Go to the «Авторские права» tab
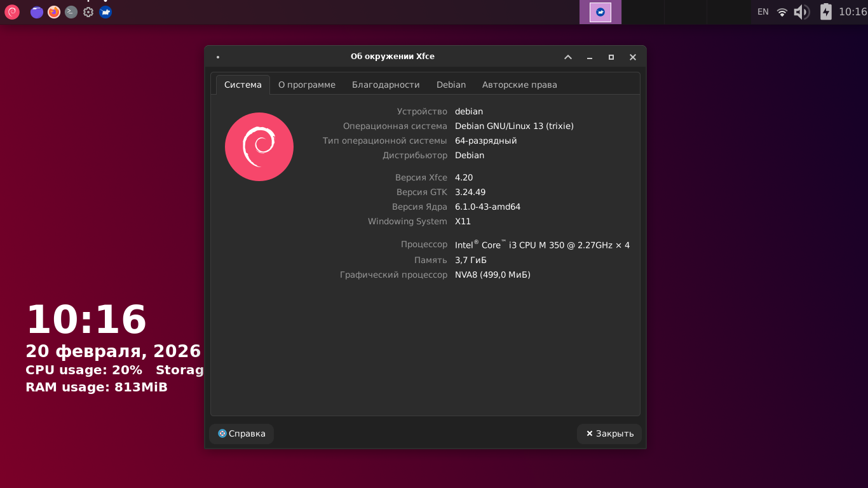The width and height of the screenshot is (868, 488). coord(519,85)
